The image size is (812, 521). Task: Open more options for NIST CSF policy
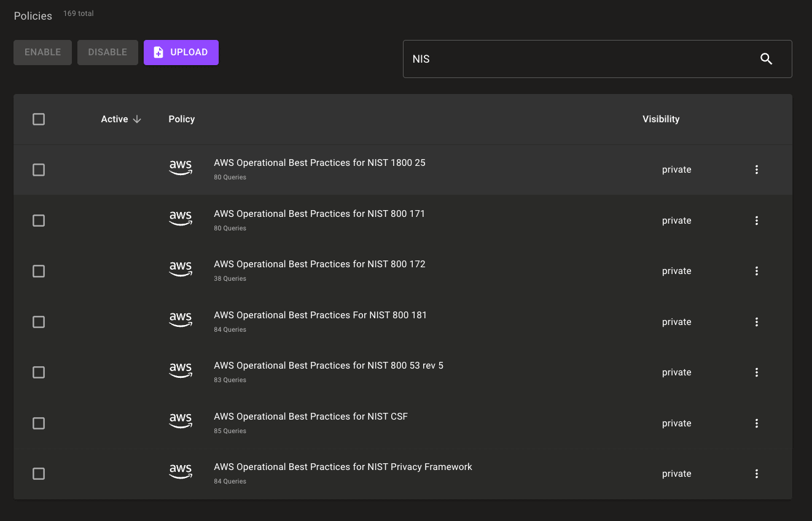tap(756, 423)
